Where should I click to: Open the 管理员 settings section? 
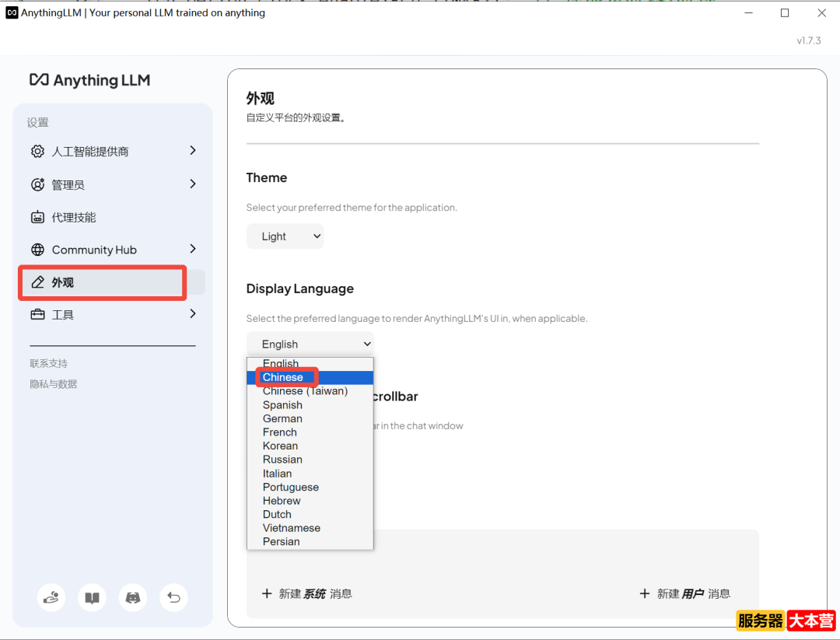tap(113, 185)
